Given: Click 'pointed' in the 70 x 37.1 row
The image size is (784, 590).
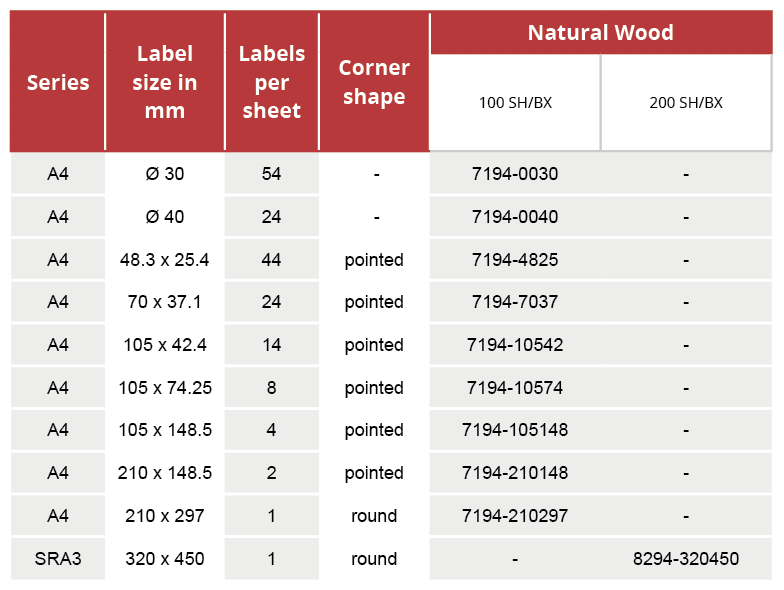Looking at the screenshot, I should coord(374,302).
